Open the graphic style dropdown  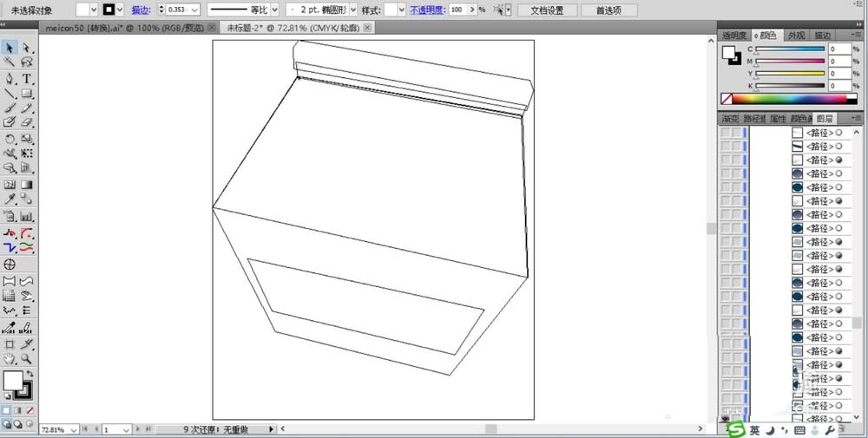point(401,10)
